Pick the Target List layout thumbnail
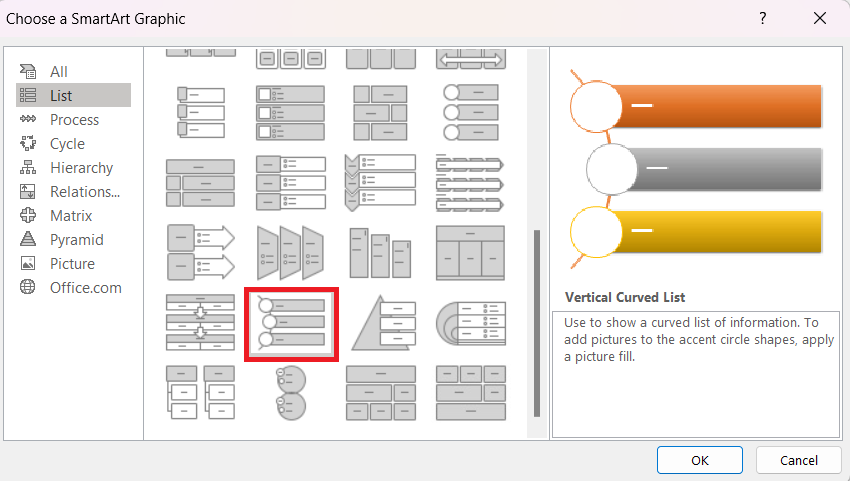850x481 pixels. tap(471, 324)
